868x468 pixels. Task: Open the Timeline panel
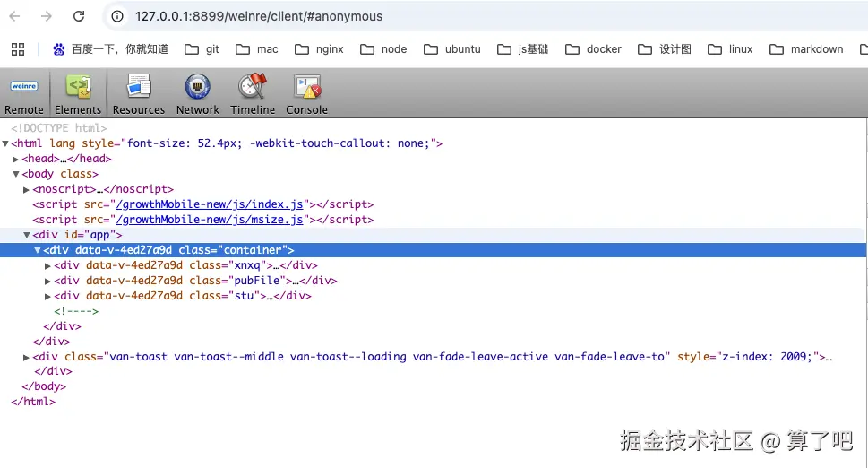253,93
